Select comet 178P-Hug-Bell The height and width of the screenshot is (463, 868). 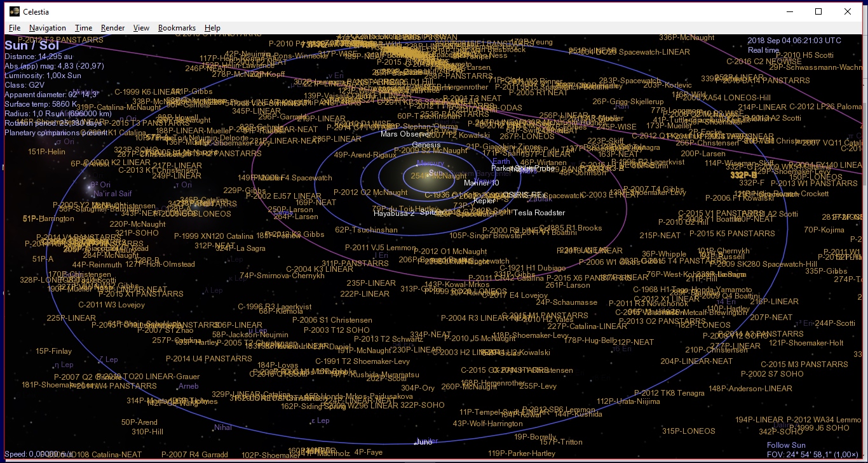click(x=590, y=340)
